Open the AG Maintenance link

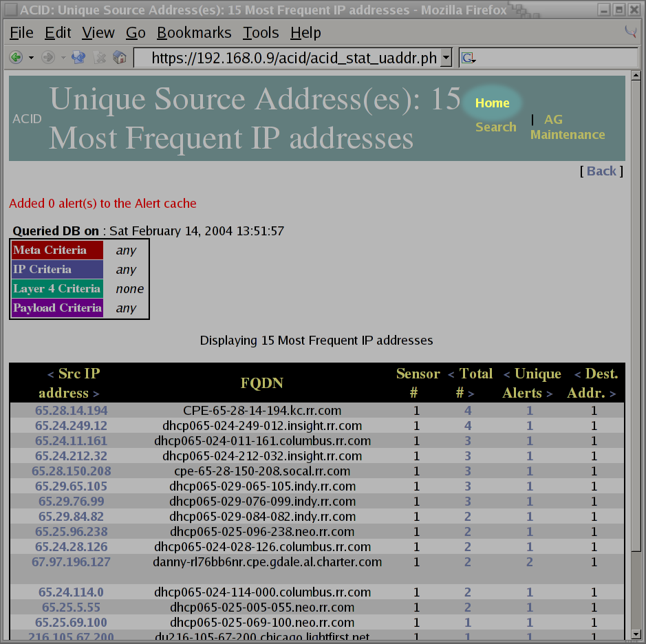tap(567, 135)
